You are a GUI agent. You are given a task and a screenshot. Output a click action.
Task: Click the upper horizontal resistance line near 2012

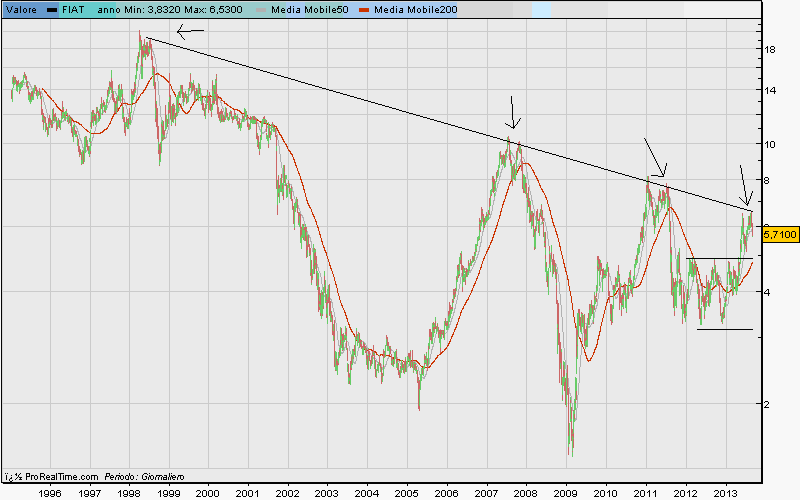[x=720, y=259]
